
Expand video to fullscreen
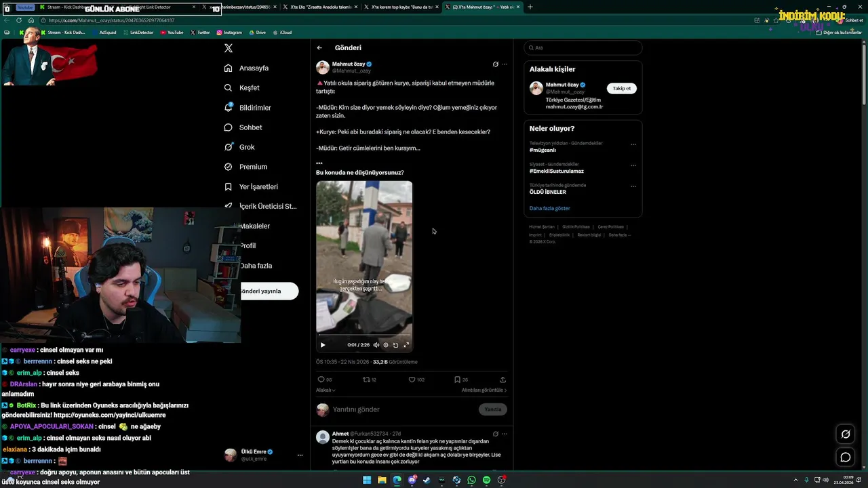pos(406,345)
